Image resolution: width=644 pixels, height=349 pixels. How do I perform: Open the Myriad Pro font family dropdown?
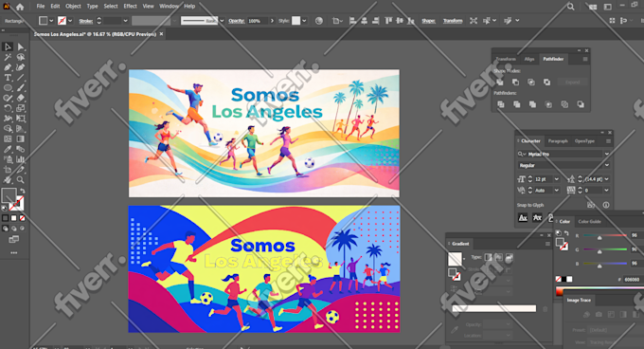[x=607, y=154]
